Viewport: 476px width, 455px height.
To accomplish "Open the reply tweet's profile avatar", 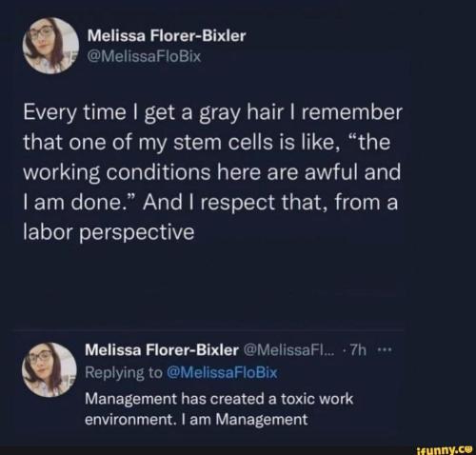I will [50, 369].
